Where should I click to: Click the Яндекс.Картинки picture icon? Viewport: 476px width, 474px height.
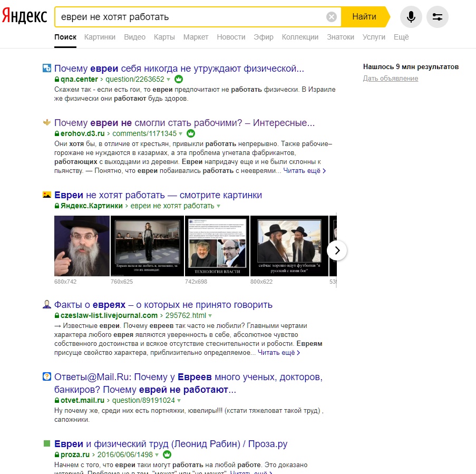coord(47,195)
